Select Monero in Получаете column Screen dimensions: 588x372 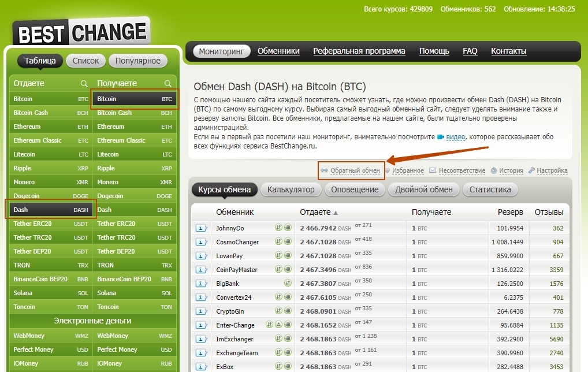[x=134, y=183]
